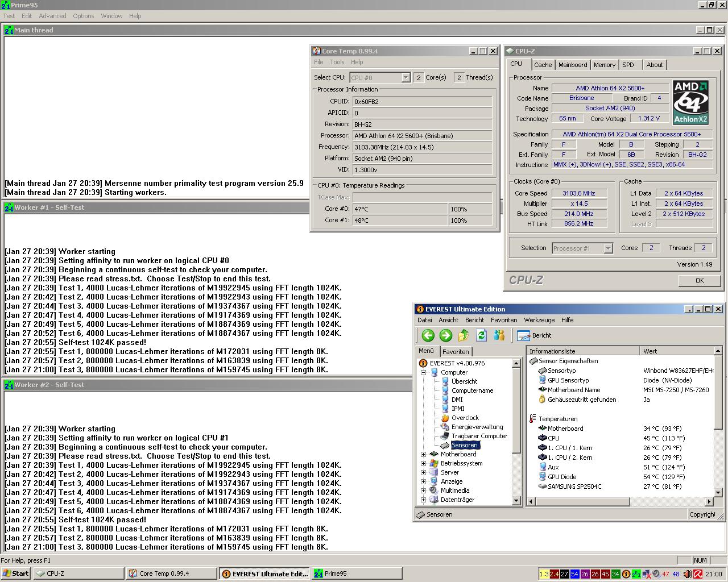Click the users icon in EVEREST toolbar

click(499, 335)
